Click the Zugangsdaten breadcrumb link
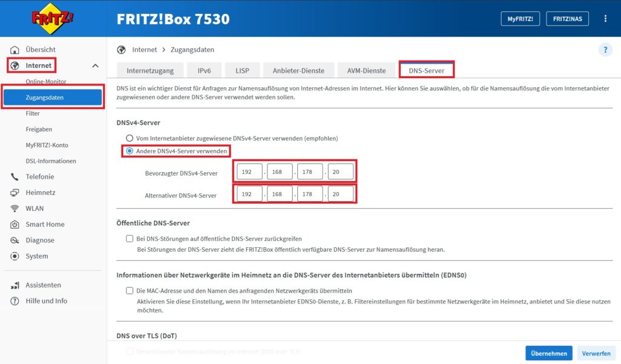This screenshot has width=621, height=364. click(x=192, y=50)
